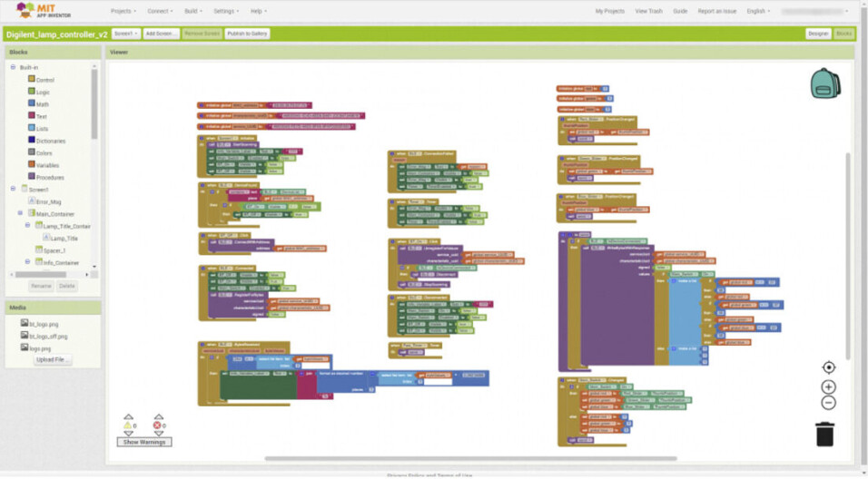This screenshot has width=868, height=479.
Task: Click the yellow warning triangle icon
Action: [x=127, y=425]
